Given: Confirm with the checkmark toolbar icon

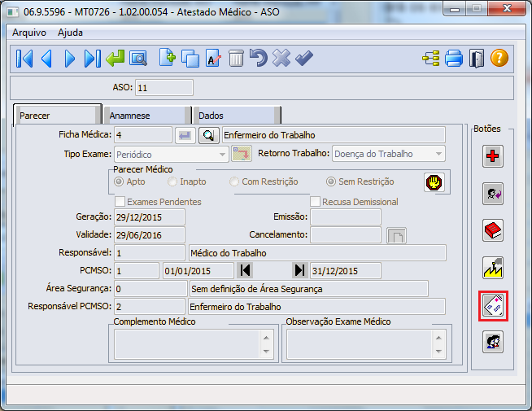Looking at the screenshot, I should pyautogui.click(x=304, y=59).
